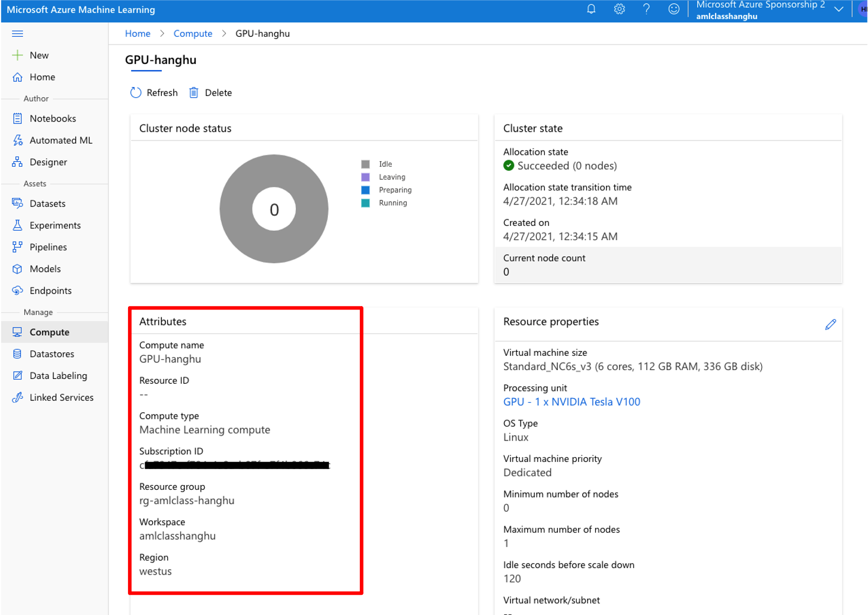Click the purple Leaving legend swatch

click(366, 177)
